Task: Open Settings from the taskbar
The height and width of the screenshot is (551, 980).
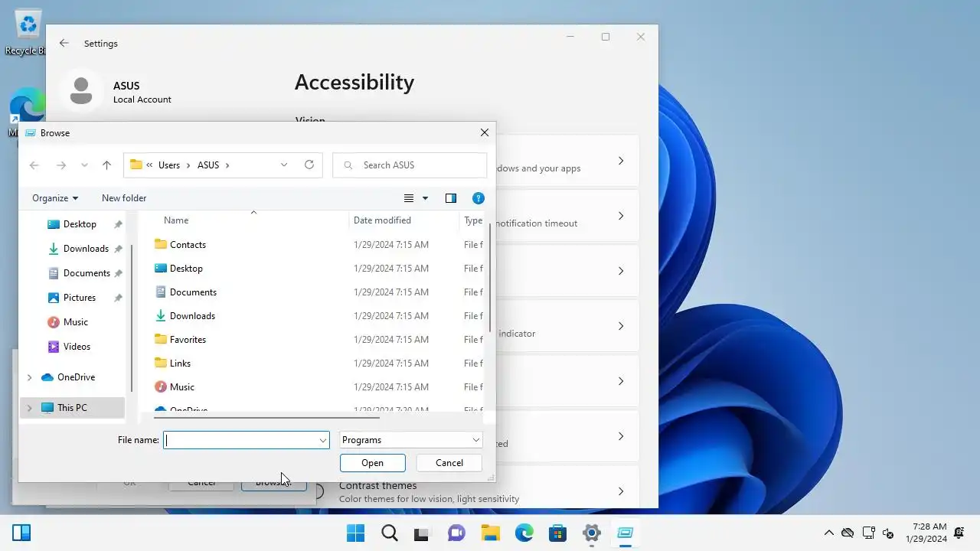Action: pos(591,533)
